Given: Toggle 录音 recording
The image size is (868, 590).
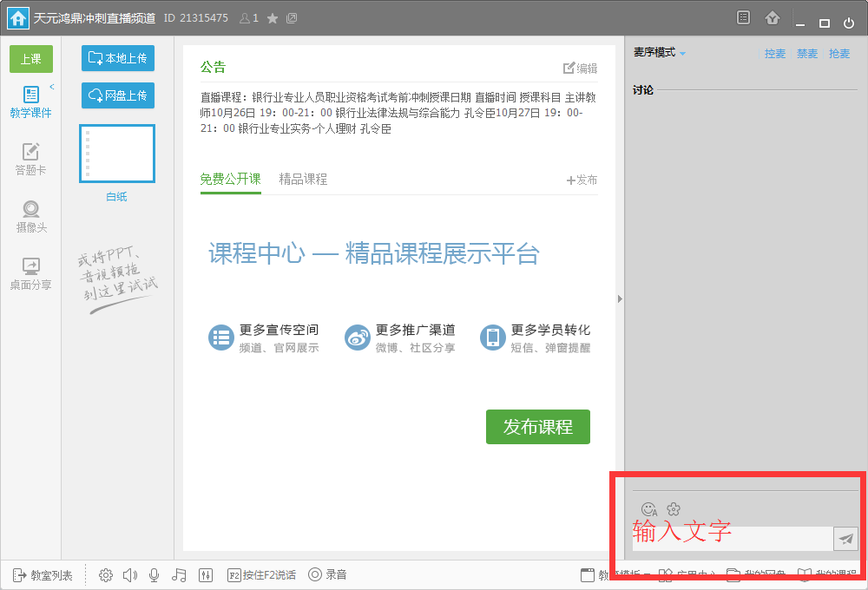Looking at the screenshot, I should 327,574.
